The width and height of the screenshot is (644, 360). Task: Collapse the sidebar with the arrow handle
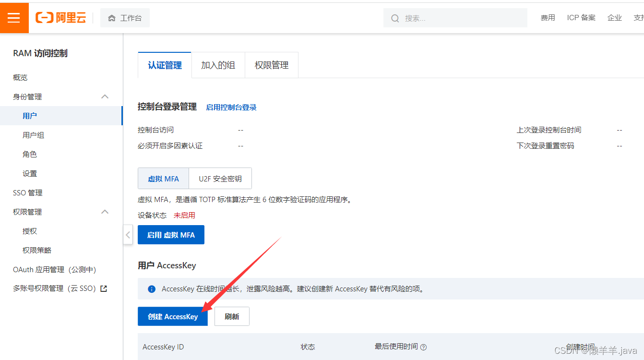pyautogui.click(x=128, y=235)
